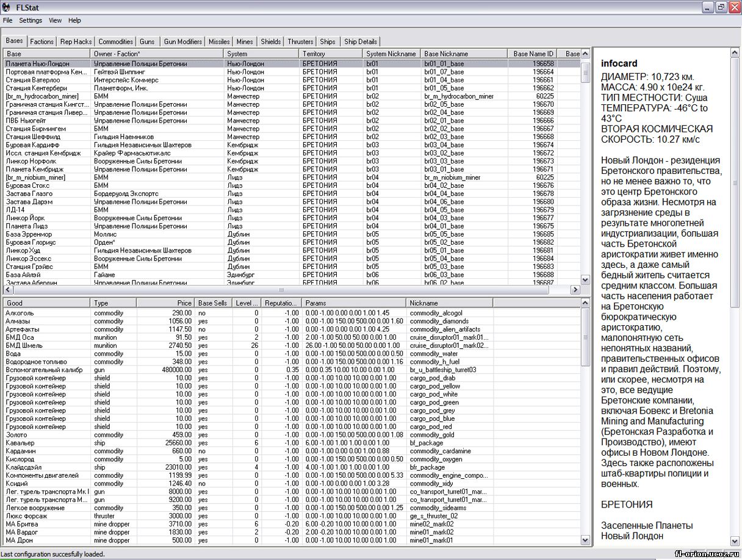
Task: Select base row Планета Кембридж
Action: 292,169
